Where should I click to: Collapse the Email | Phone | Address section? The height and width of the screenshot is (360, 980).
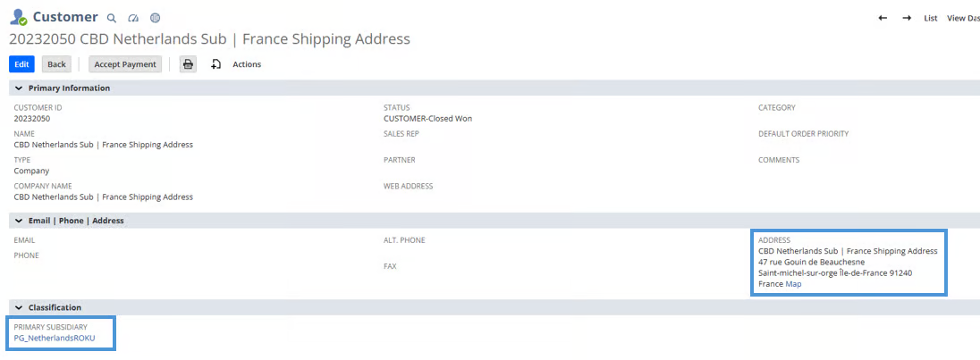18,221
